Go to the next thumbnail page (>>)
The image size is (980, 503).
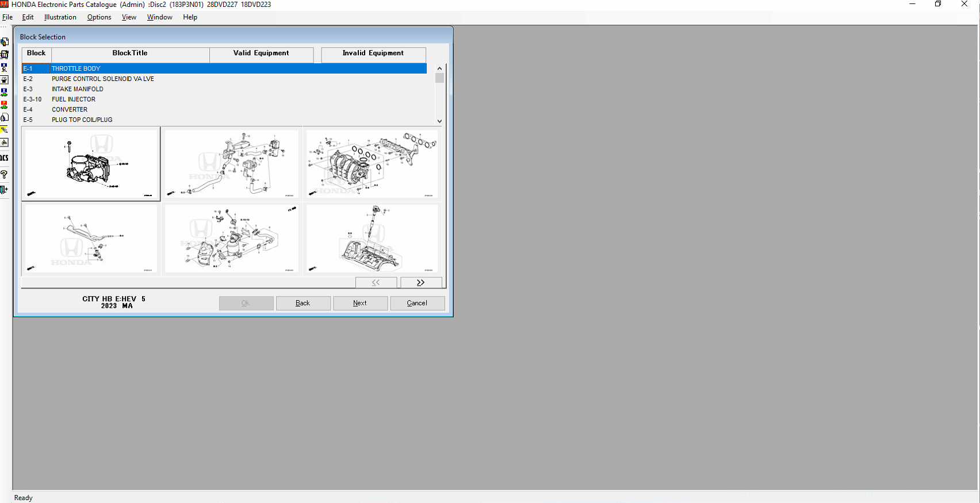pyautogui.click(x=421, y=282)
